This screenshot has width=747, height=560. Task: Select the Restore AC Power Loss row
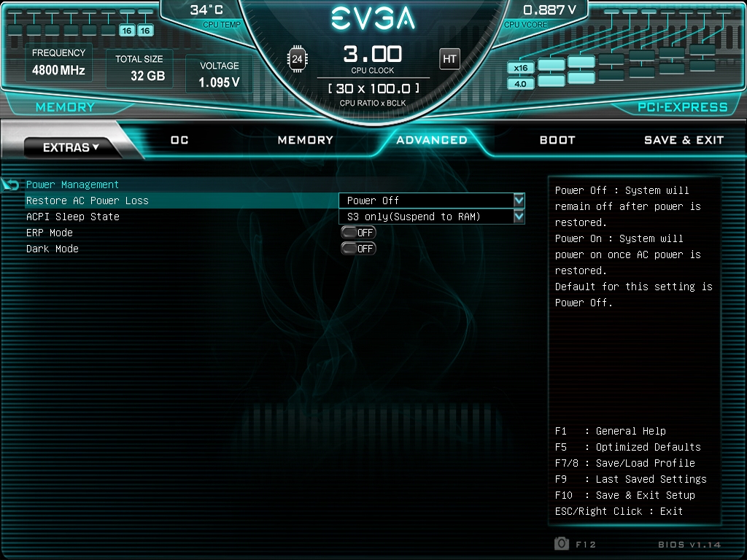(275, 201)
